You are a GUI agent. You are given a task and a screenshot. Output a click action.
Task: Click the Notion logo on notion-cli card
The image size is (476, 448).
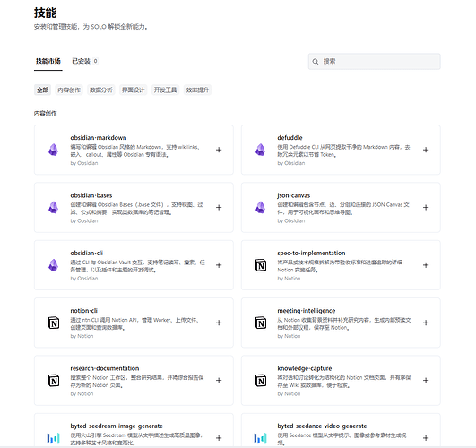54,323
